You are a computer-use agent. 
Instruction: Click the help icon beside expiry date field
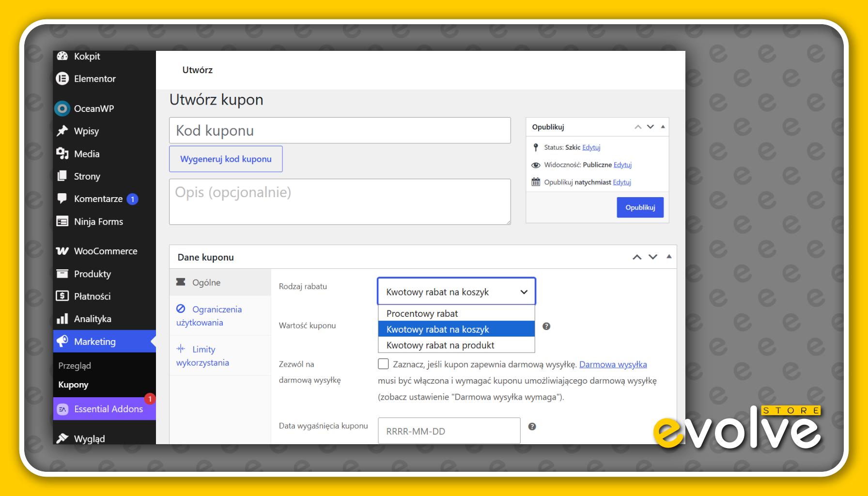(532, 427)
